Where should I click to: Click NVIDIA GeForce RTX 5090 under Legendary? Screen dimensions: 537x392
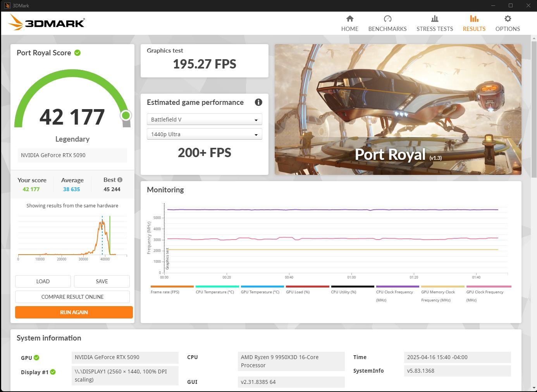point(72,155)
